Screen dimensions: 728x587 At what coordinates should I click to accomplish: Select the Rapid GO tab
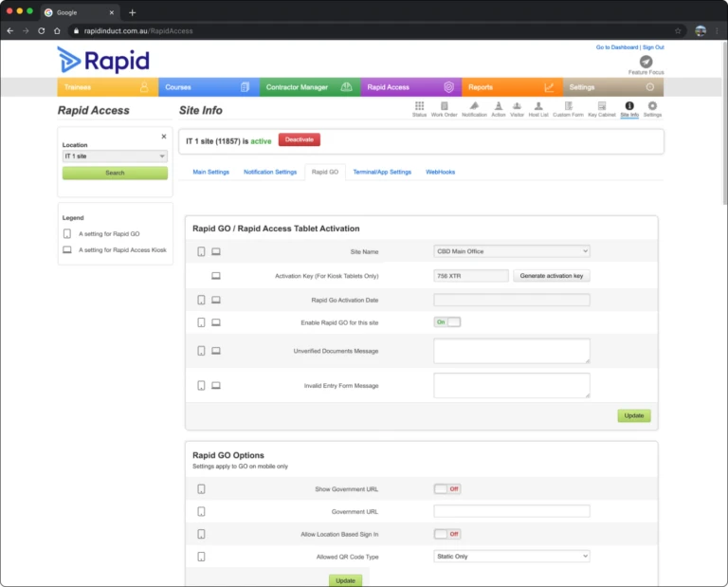[x=325, y=172]
